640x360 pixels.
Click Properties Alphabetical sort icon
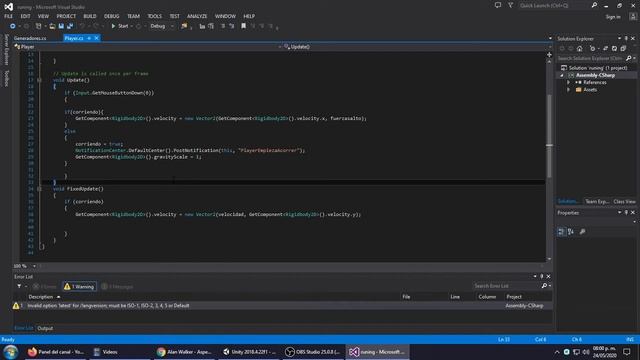[571, 232]
